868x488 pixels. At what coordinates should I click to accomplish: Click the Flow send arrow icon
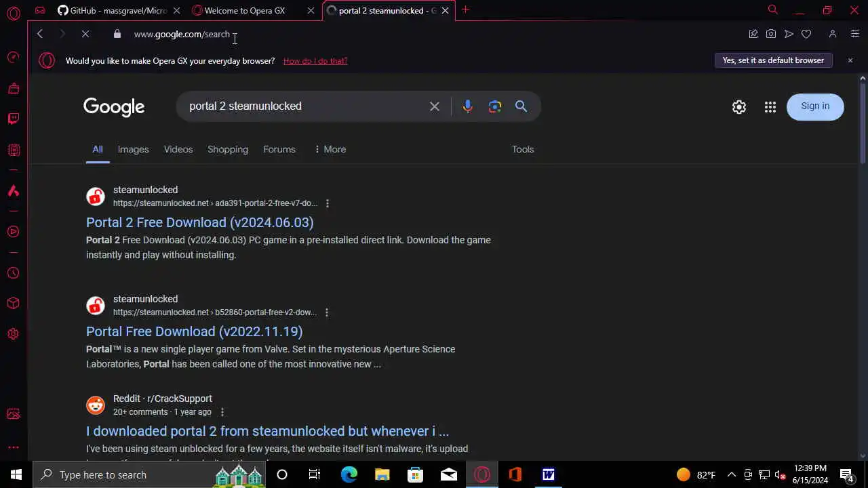(x=789, y=34)
